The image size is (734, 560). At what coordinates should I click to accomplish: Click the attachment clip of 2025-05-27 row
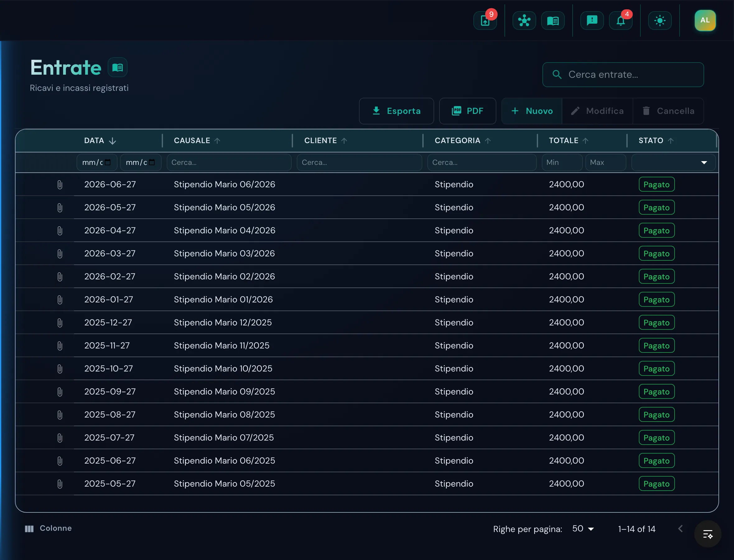(x=60, y=484)
